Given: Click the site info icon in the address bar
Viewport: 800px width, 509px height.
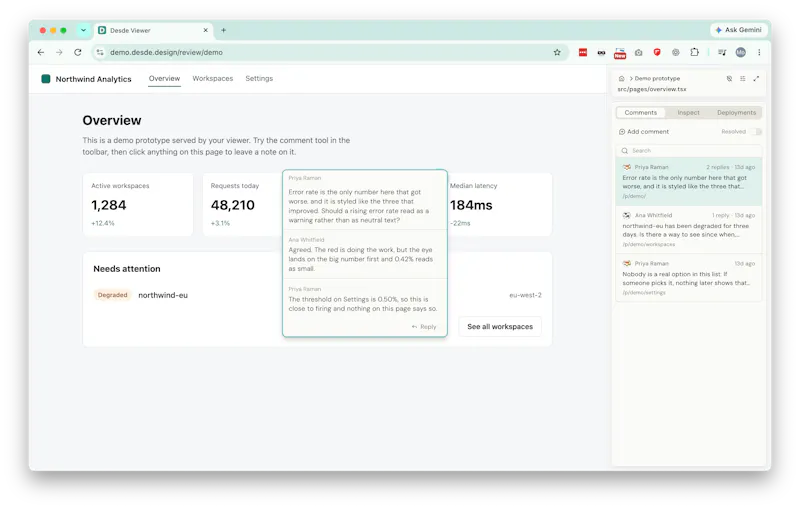Looking at the screenshot, I should [100, 52].
